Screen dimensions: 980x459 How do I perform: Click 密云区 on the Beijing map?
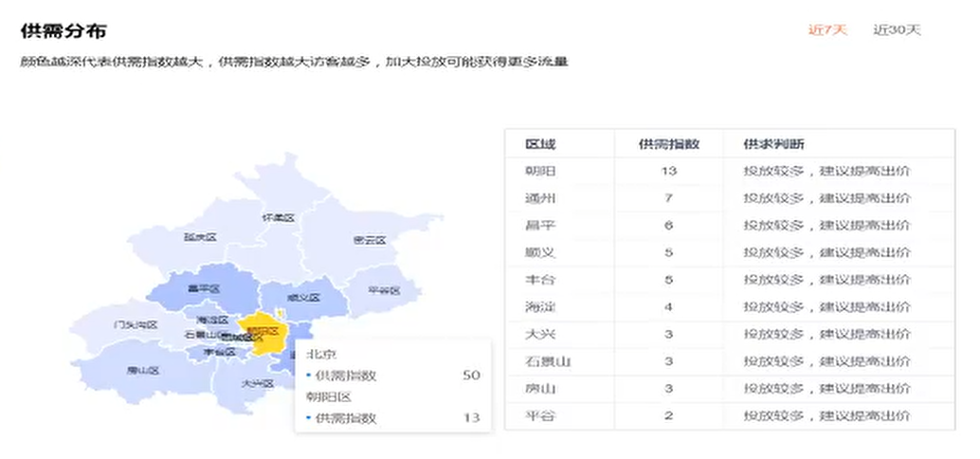370,240
